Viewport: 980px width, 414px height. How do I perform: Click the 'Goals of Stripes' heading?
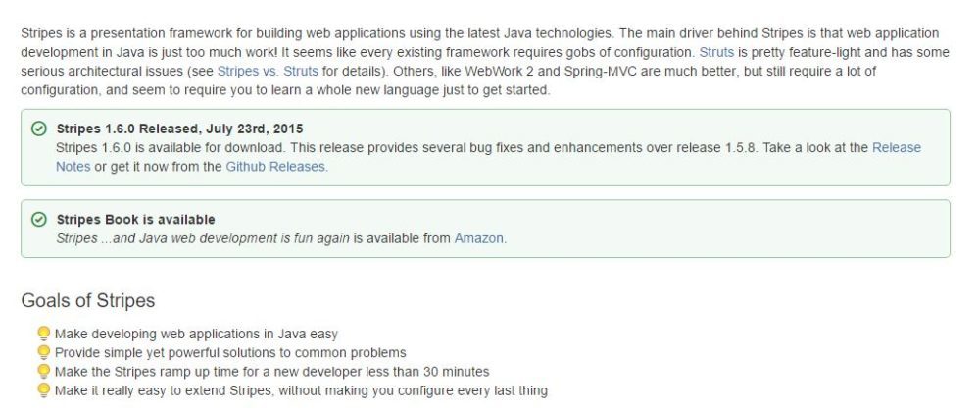88,300
